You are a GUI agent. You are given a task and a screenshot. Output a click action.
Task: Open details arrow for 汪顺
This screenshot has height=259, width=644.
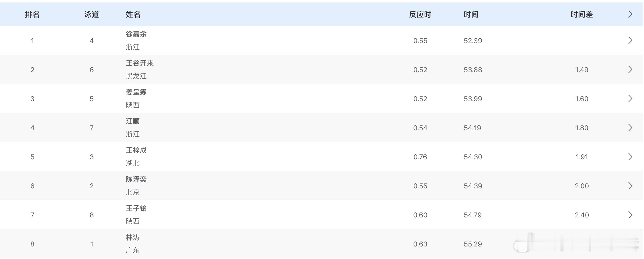630,127
